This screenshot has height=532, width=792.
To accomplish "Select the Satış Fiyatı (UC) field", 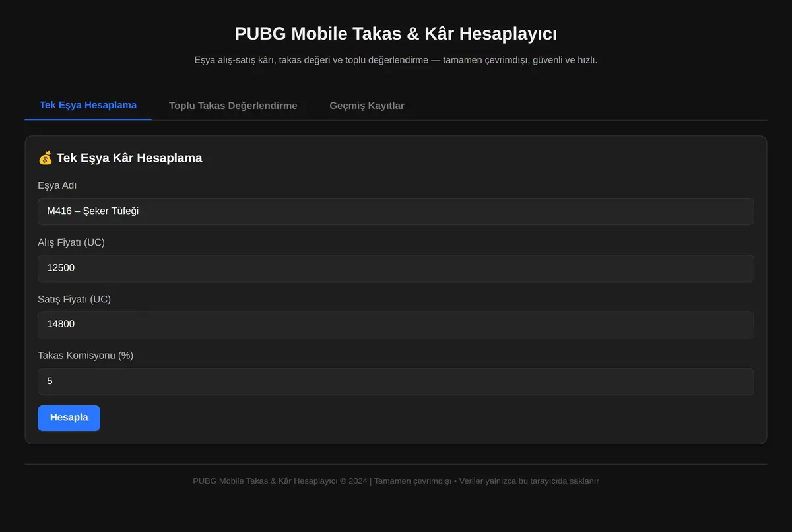I will (x=396, y=325).
